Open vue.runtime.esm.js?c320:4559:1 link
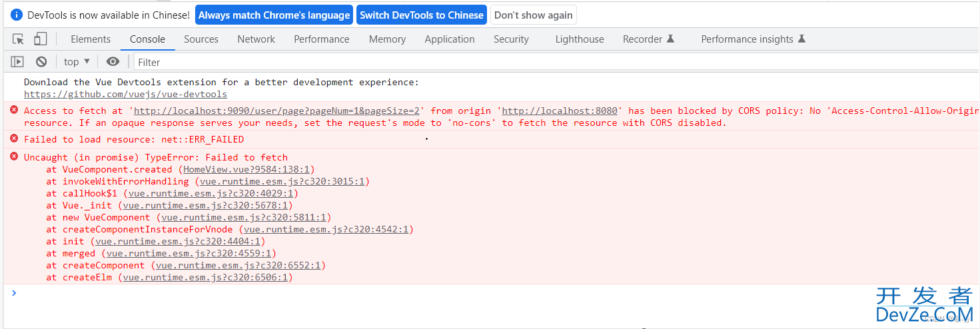 click(188, 253)
